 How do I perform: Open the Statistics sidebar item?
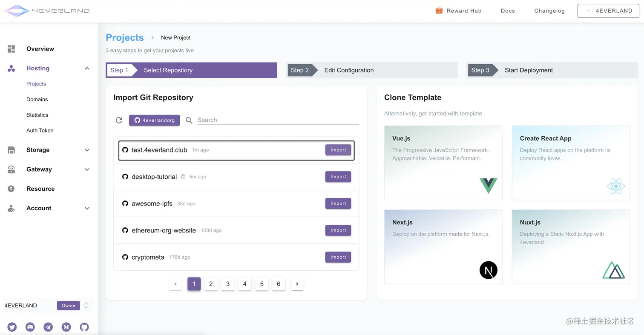37,115
